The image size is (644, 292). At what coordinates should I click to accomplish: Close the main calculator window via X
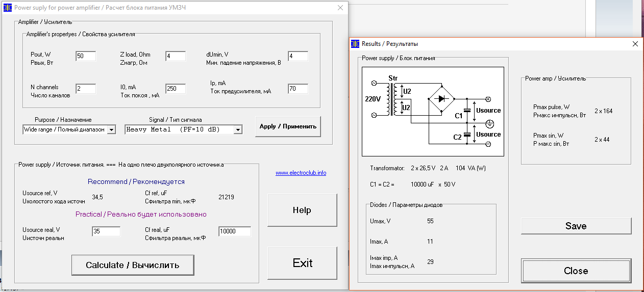[x=340, y=8]
